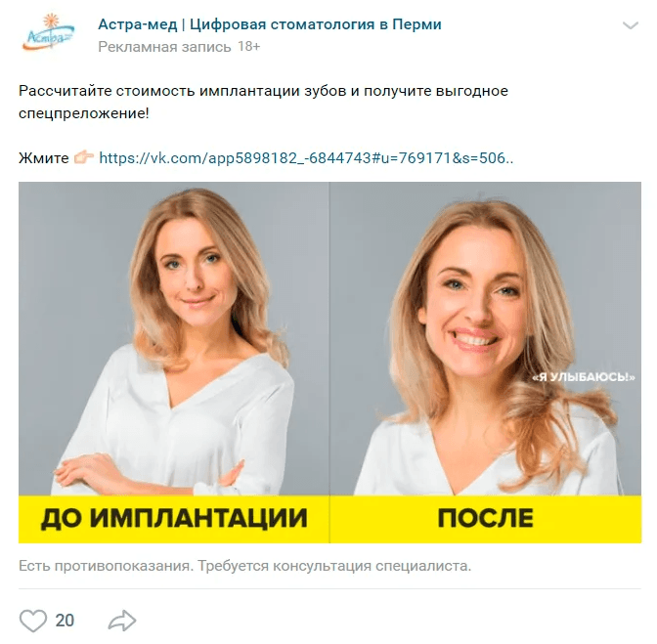Click Цифровая стоматология в Перми in the header

click(316, 24)
